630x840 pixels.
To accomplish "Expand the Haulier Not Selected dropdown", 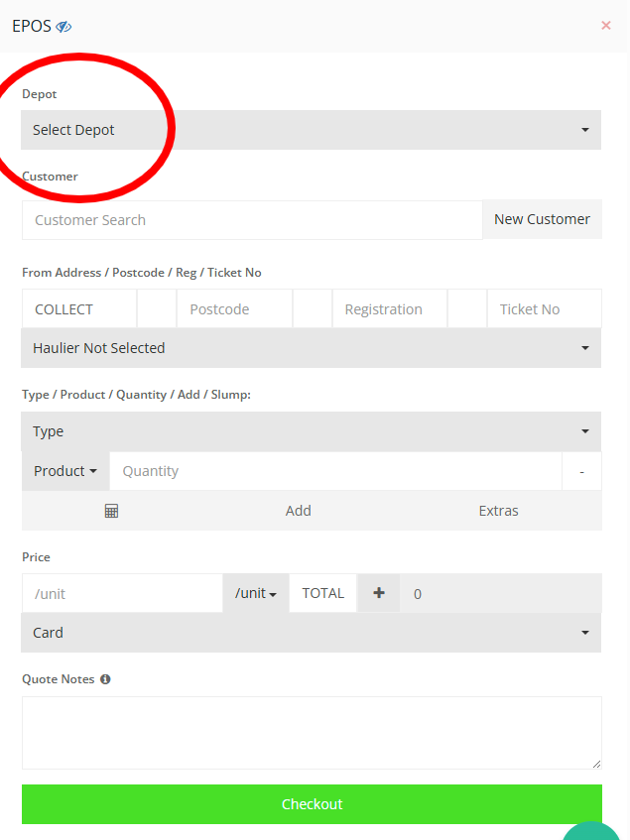I will 311,348.
